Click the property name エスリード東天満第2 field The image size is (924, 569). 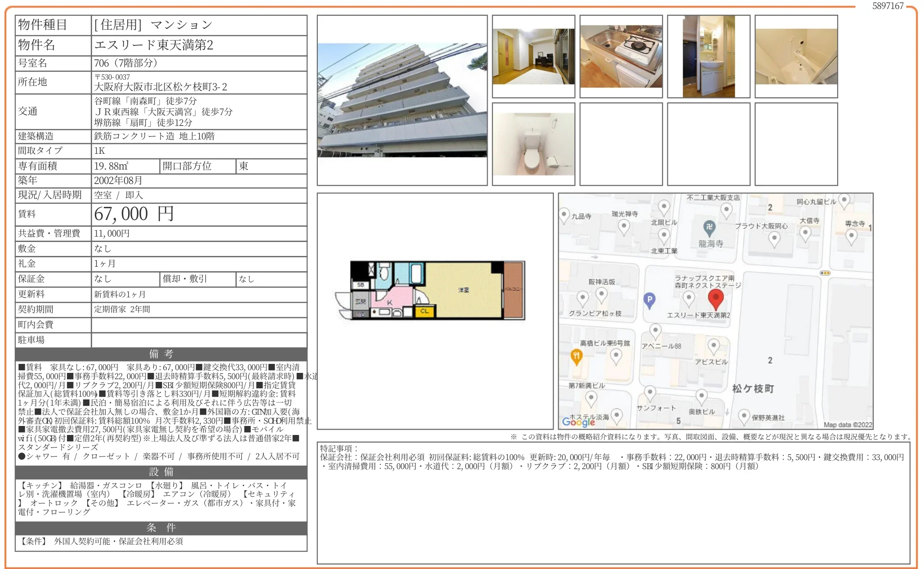tap(154, 45)
